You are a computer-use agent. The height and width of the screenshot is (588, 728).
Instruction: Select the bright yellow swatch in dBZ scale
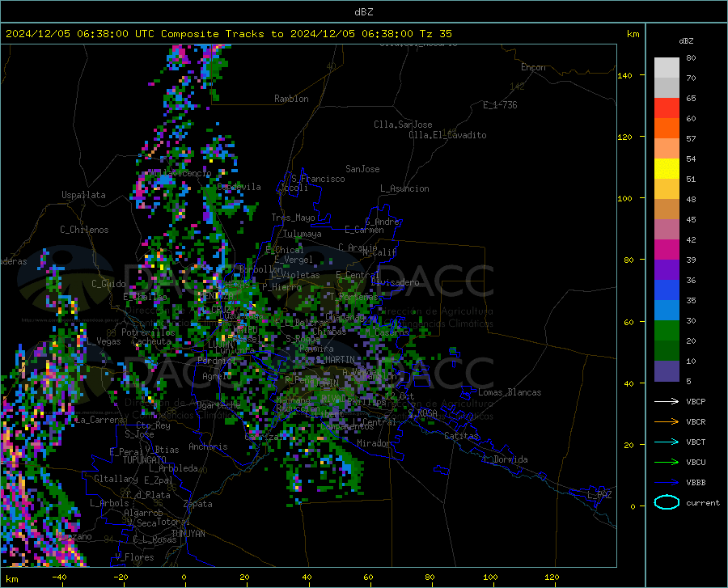click(667, 169)
